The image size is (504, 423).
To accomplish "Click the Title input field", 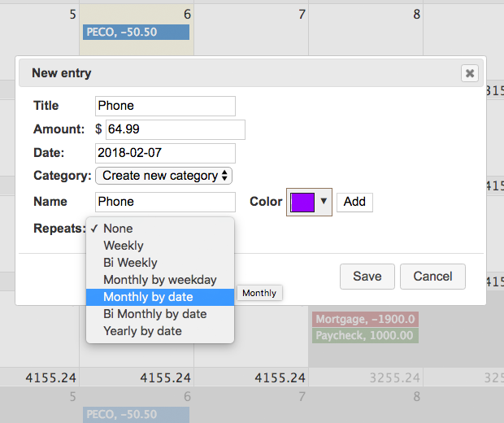I will coord(165,106).
